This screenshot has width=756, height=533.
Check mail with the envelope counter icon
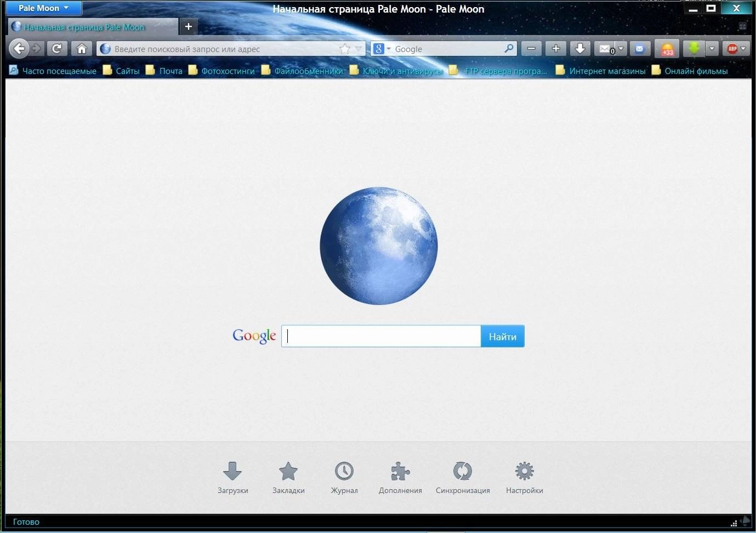pyautogui.click(x=605, y=49)
